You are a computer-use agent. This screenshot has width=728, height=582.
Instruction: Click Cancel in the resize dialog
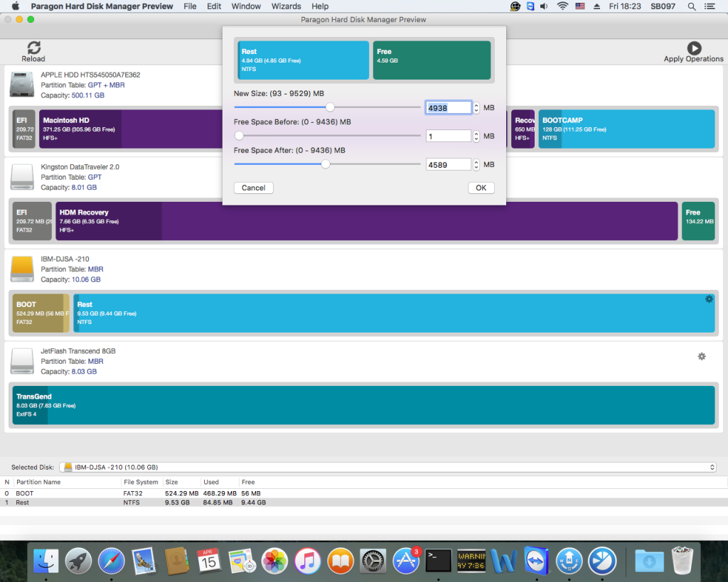254,188
